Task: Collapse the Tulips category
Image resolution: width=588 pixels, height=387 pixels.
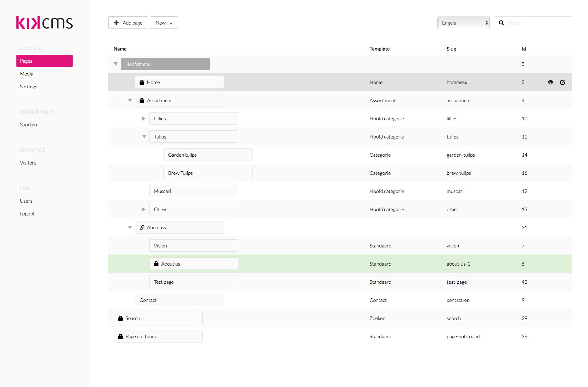Action: (x=144, y=137)
